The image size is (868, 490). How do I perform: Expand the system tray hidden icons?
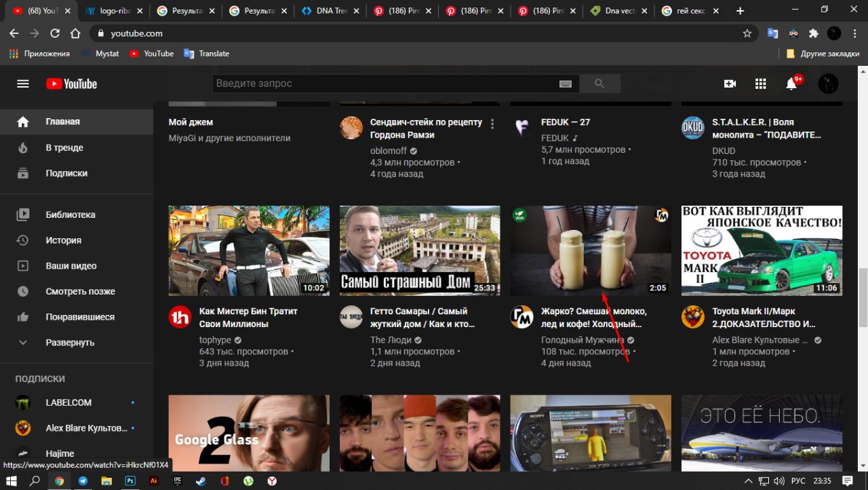point(749,480)
